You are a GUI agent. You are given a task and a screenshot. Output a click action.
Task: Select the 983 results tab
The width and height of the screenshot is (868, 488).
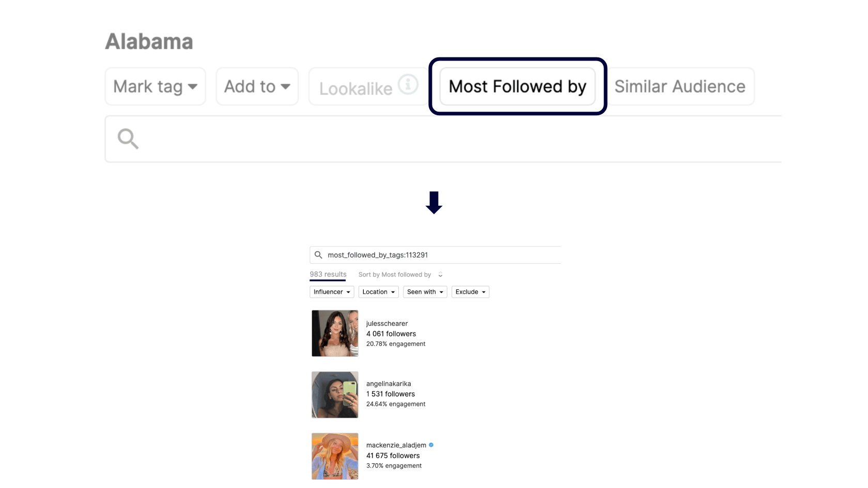328,274
